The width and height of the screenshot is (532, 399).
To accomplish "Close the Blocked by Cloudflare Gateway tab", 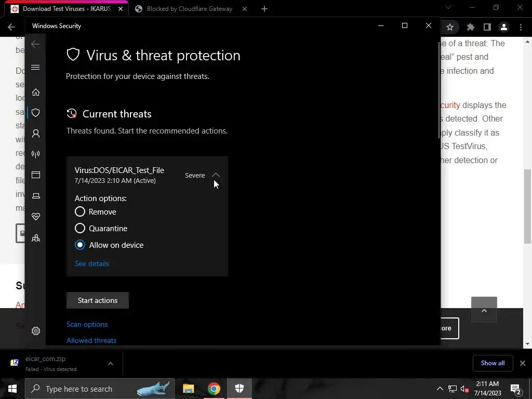I will click(245, 9).
